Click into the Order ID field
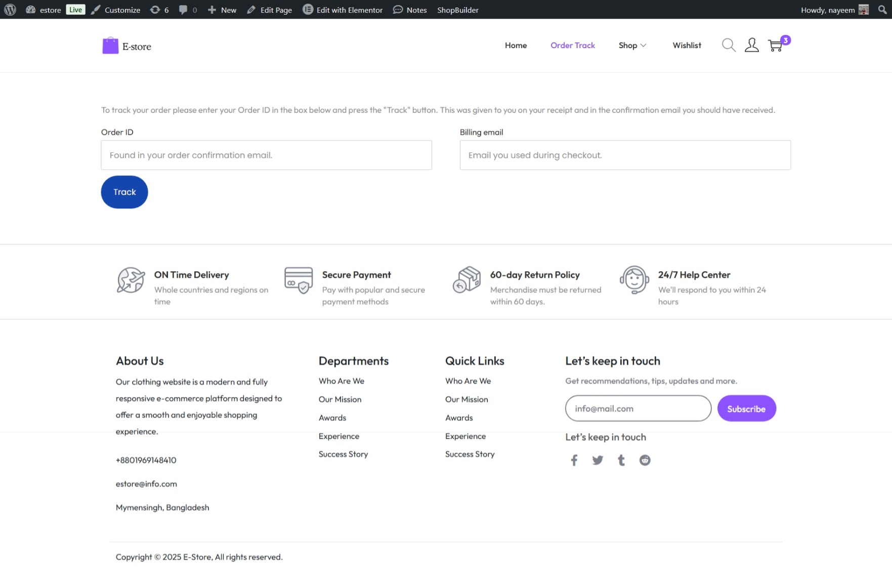Screen dimensions: 892x588 (266, 155)
